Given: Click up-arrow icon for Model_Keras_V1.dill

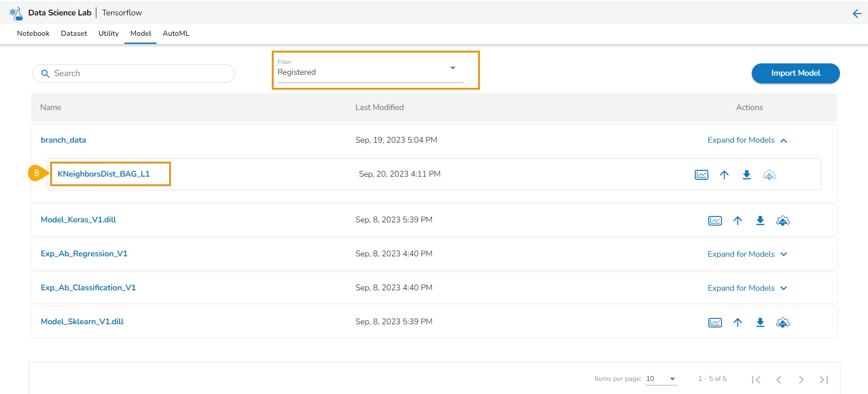Looking at the screenshot, I should [x=738, y=221].
